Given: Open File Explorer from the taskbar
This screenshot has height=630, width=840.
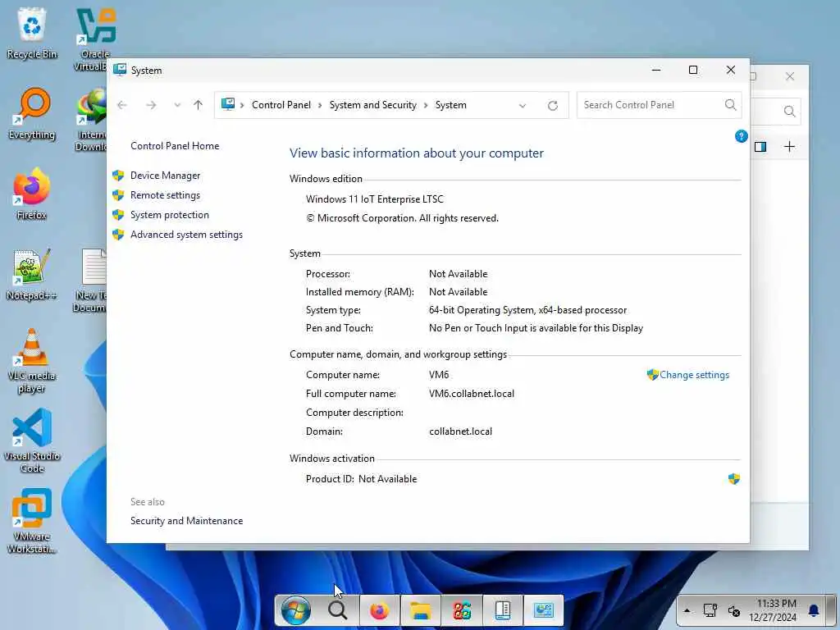Looking at the screenshot, I should pyautogui.click(x=421, y=610).
